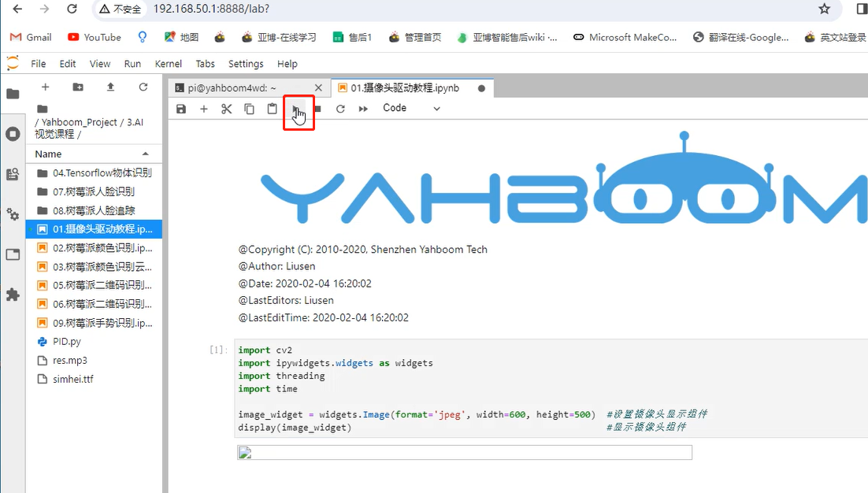The width and height of the screenshot is (868, 493).
Task: Open the Open Tabs sidebar icon
Action: pos(13,254)
